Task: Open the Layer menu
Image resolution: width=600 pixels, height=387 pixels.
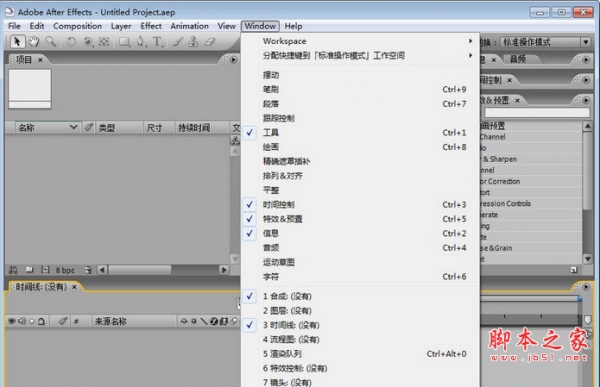Action: (121, 26)
